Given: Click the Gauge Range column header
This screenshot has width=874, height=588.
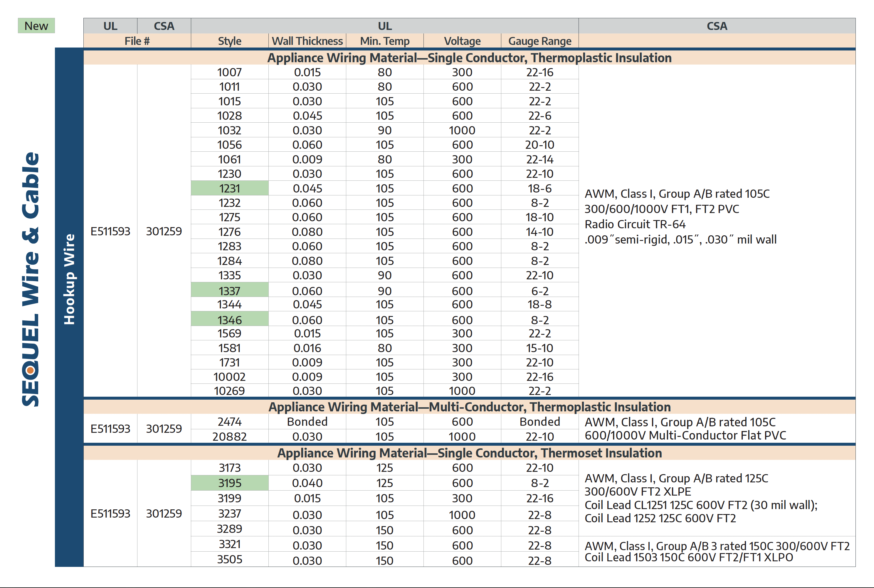Looking at the screenshot, I should coord(539,41).
